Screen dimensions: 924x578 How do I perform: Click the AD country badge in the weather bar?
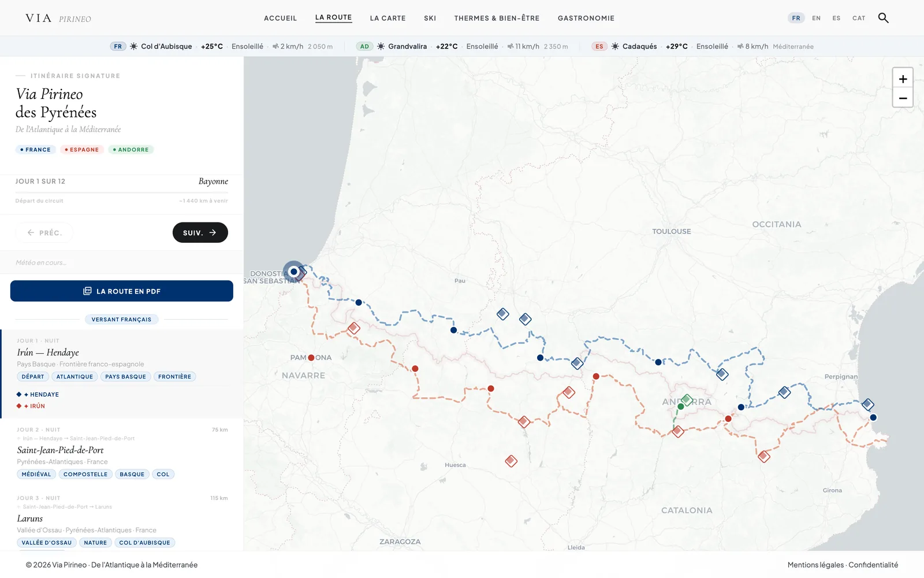coord(364,46)
